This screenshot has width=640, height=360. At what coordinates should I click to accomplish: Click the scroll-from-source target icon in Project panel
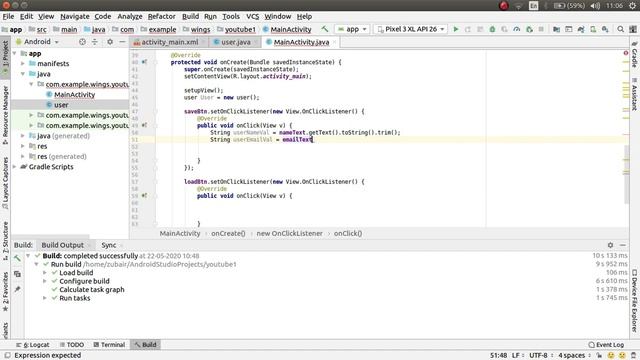point(82,42)
